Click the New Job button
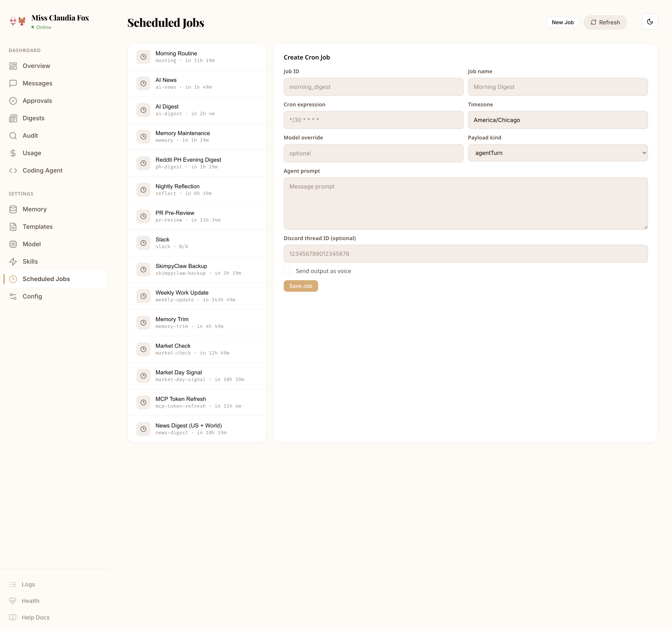Viewport: 672px width, 631px height. [x=562, y=22]
